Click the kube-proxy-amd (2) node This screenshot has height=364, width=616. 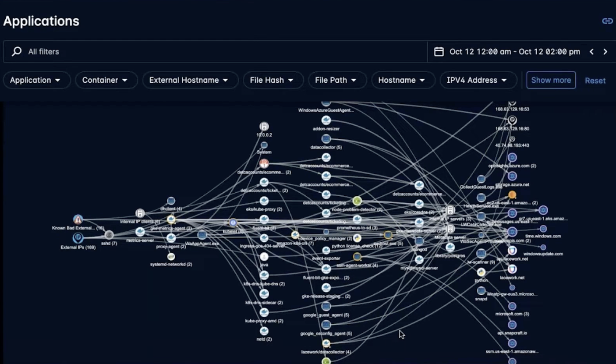[264, 312]
